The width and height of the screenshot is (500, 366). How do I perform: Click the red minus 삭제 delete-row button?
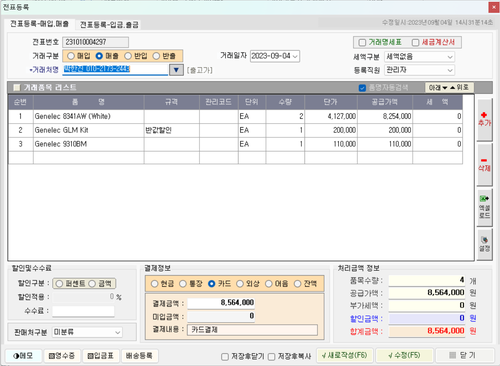[484, 165]
